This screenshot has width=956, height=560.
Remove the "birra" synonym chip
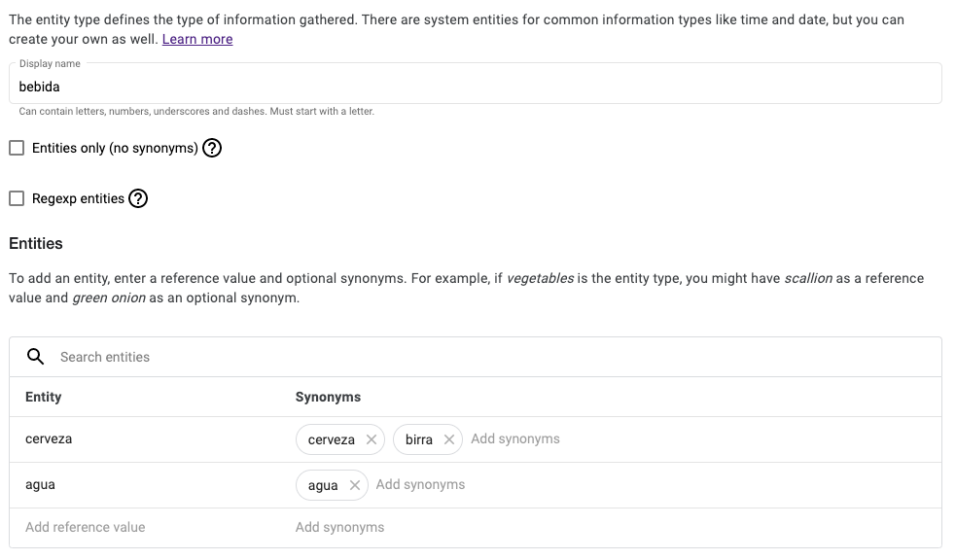pyautogui.click(x=447, y=439)
